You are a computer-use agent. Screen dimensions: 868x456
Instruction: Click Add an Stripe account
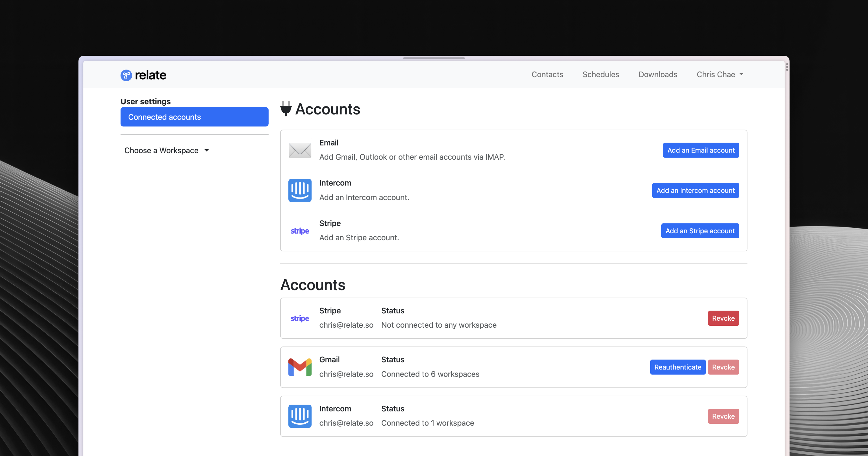pyautogui.click(x=700, y=231)
